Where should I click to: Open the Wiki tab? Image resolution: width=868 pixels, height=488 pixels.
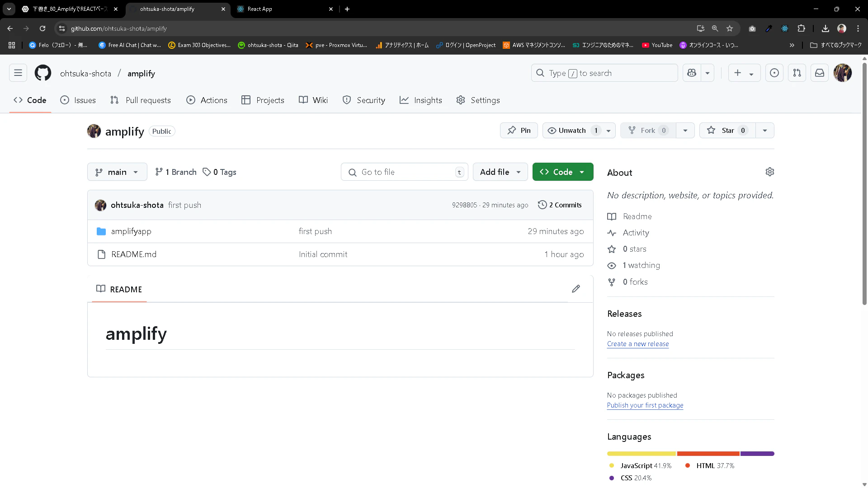click(313, 100)
